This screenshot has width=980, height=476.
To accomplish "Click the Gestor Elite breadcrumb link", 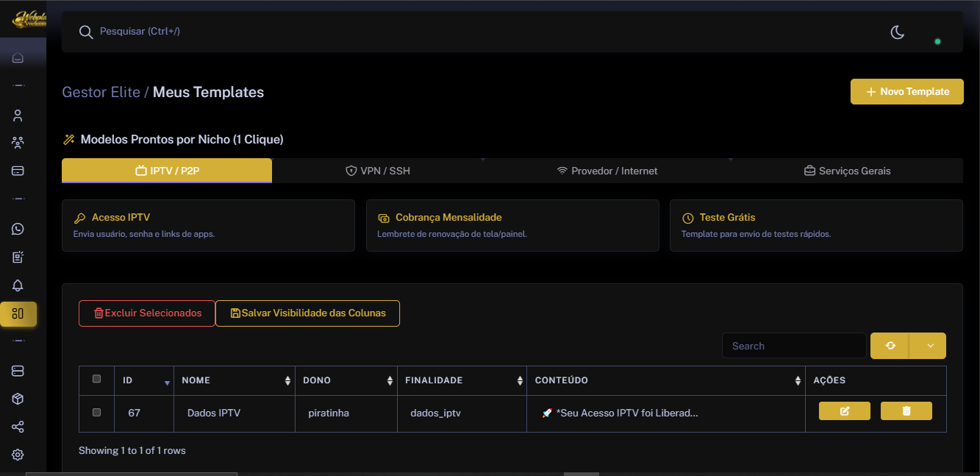I will [101, 92].
